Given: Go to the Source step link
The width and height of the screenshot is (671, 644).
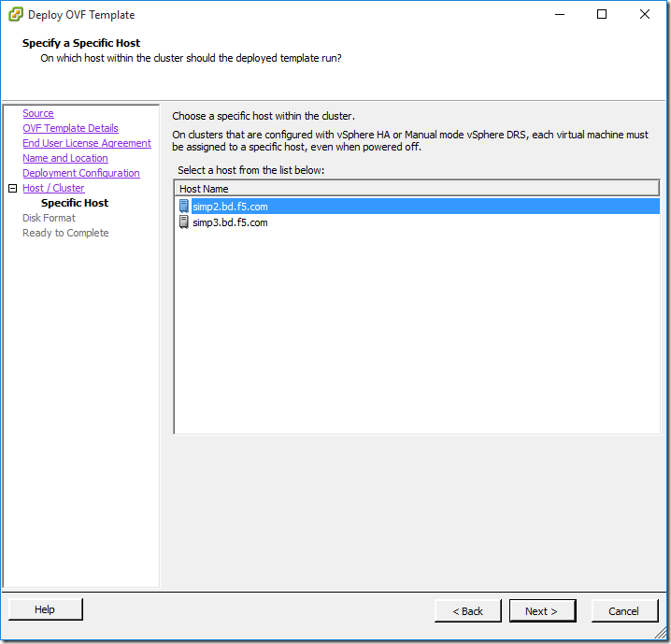Looking at the screenshot, I should [38, 113].
